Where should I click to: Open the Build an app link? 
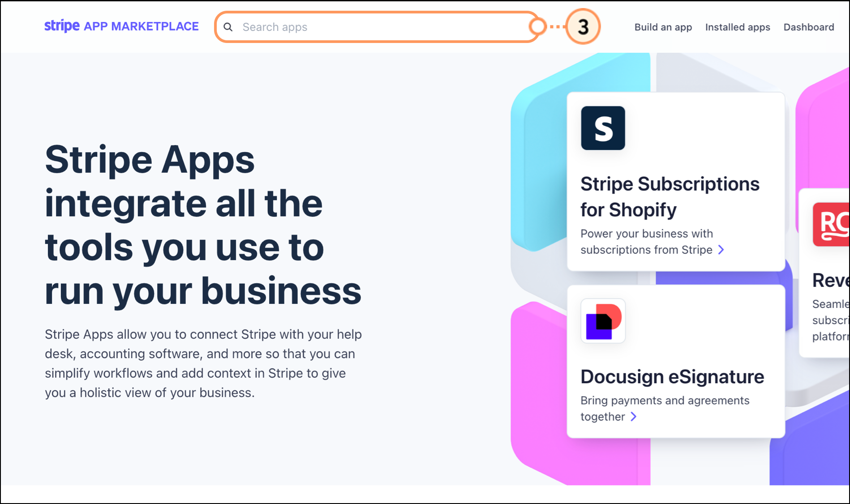point(663,27)
